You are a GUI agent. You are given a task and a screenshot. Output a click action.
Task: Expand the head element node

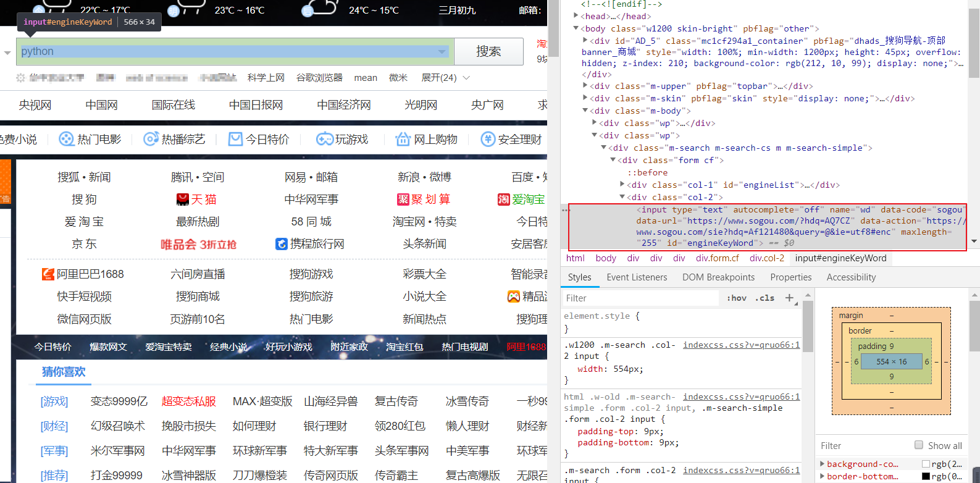tap(576, 16)
